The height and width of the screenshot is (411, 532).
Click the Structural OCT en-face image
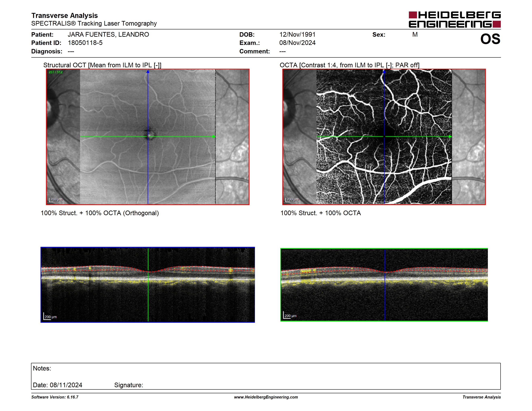coord(148,137)
